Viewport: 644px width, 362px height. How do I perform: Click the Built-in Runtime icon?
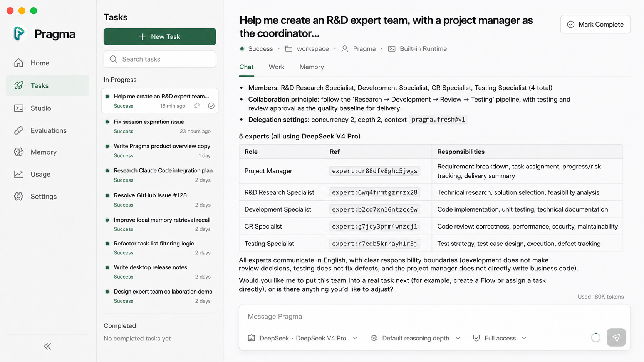[392, 48]
